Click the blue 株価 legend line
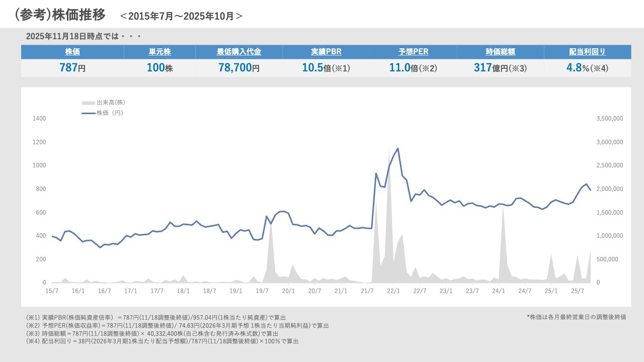The width and height of the screenshot is (644, 362). (88, 113)
